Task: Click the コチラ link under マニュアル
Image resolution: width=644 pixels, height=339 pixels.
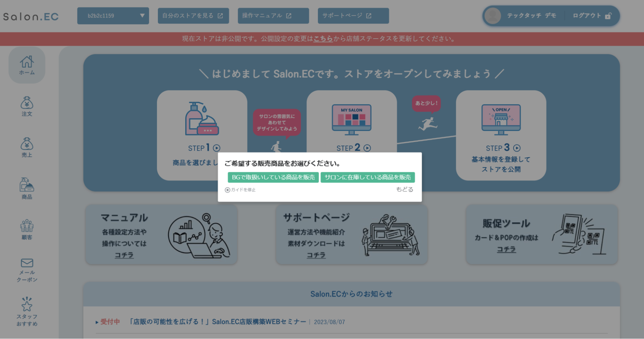Action: coord(124,255)
